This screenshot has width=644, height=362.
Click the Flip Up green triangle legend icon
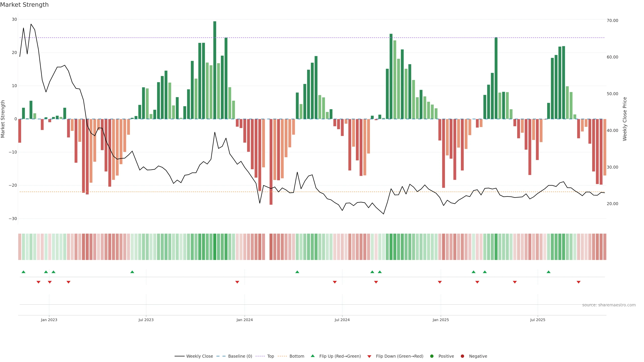click(312, 356)
